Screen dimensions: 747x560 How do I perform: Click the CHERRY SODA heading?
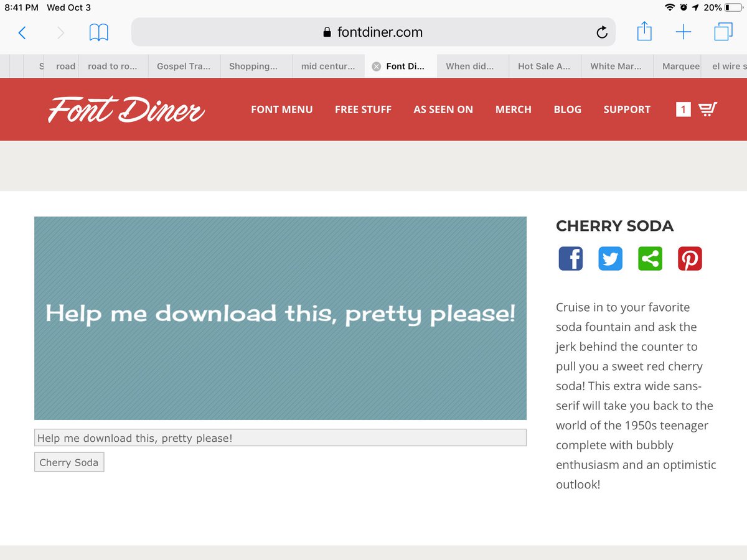pyautogui.click(x=614, y=226)
